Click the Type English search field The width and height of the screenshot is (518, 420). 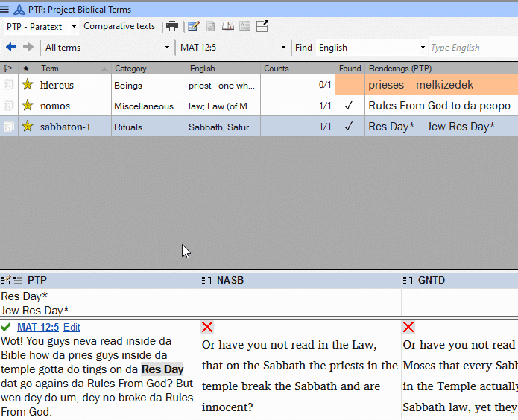click(x=470, y=48)
